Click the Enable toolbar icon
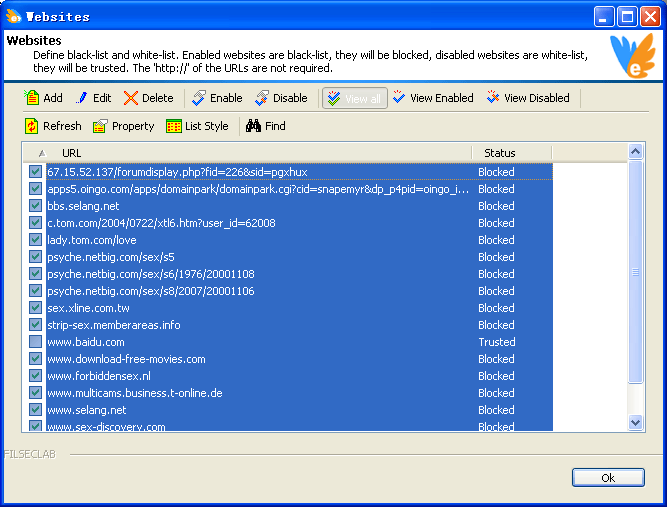667x507 pixels. pyautogui.click(x=200, y=98)
